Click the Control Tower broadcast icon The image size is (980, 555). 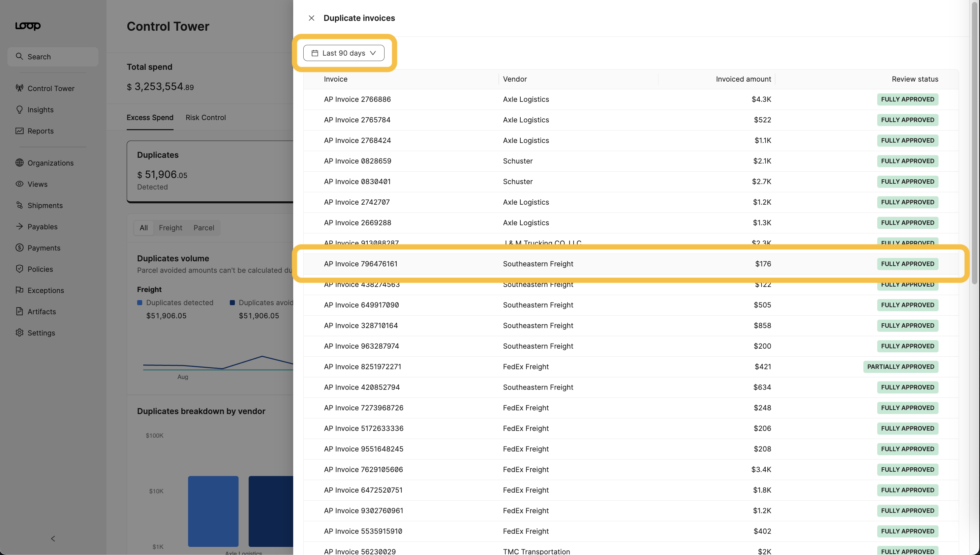coord(20,88)
